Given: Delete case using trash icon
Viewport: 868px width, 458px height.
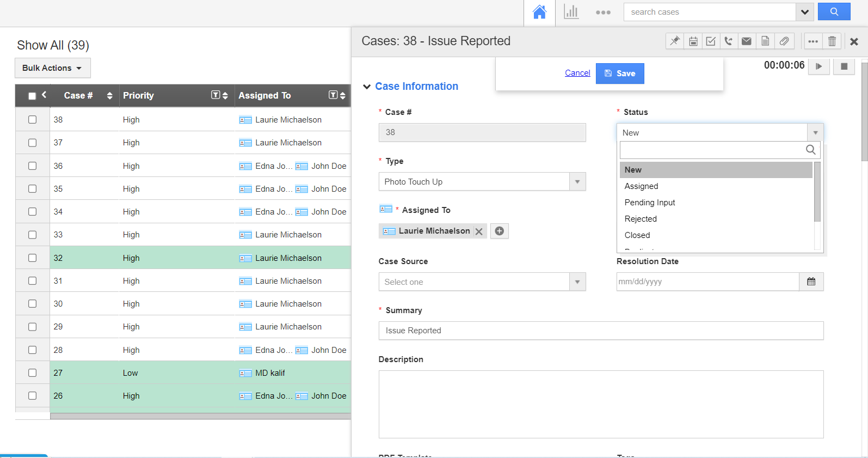Looking at the screenshot, I should pyautogui.click(x=832, y=41).
